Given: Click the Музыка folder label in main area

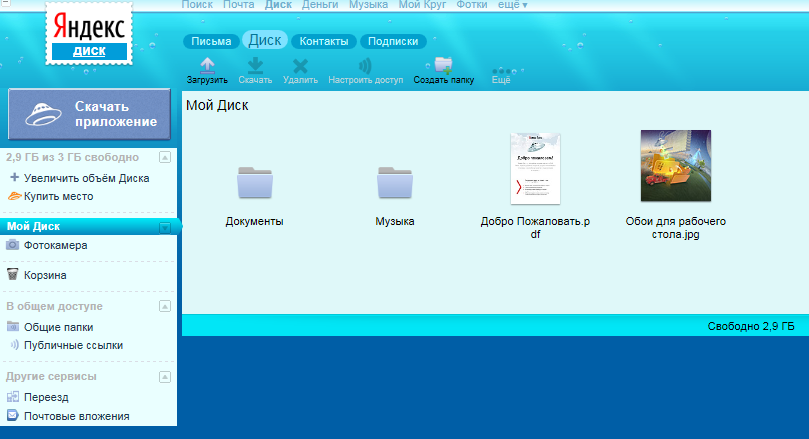Looking at the screenshot, I should pos(395,221).
